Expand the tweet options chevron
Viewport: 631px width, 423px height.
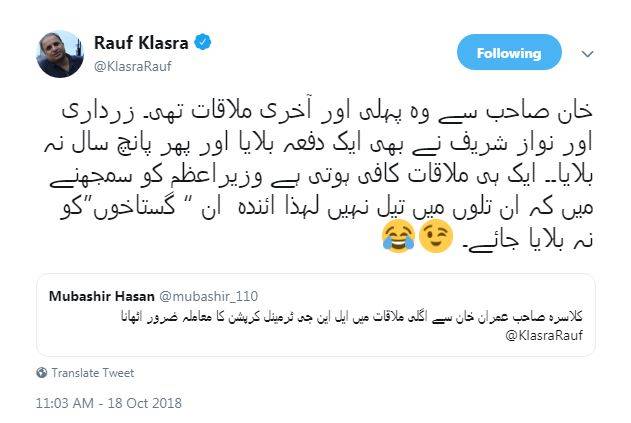click(588, 54)
